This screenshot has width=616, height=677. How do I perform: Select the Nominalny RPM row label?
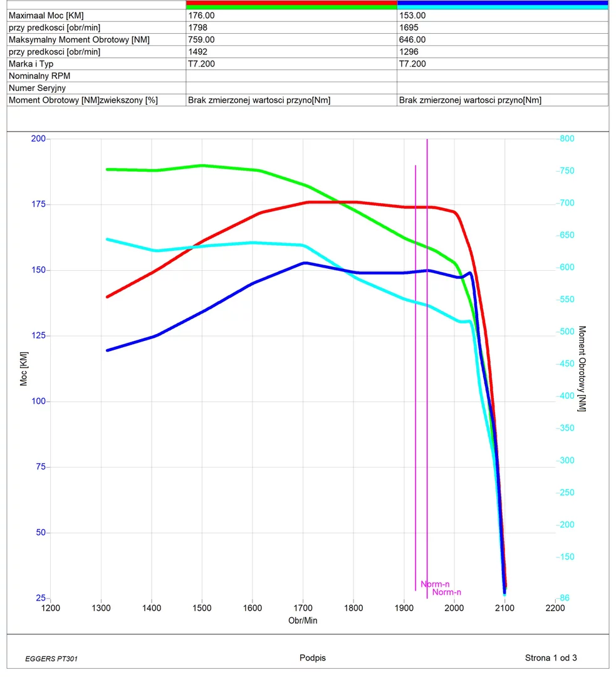[39, 76]
